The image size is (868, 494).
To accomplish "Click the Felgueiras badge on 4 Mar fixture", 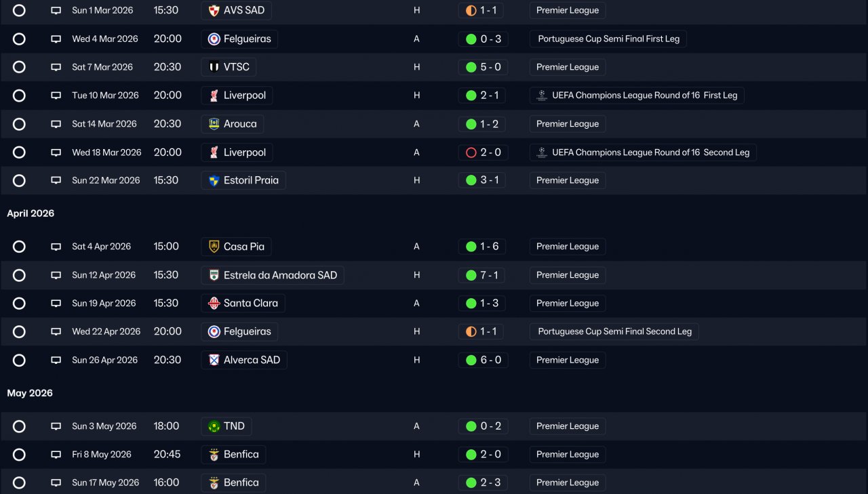I will coord(214,39).
